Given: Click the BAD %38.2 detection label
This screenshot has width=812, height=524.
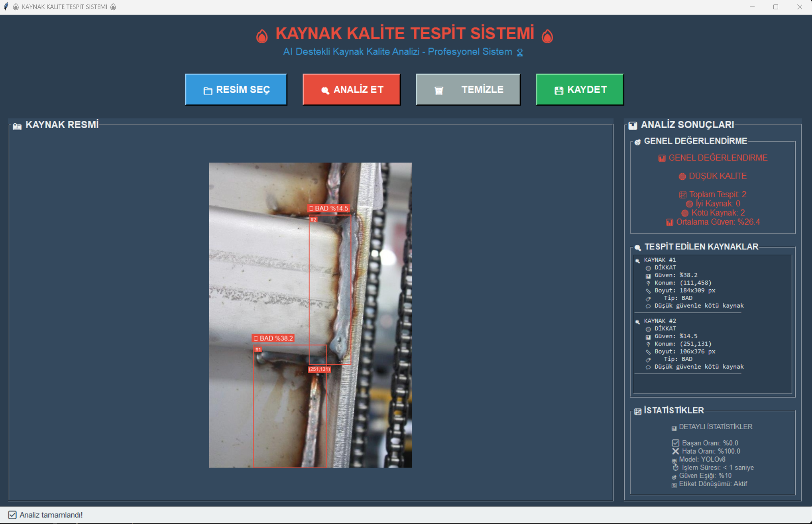Looking at the screenshot, I should click(x=273, y=338).
